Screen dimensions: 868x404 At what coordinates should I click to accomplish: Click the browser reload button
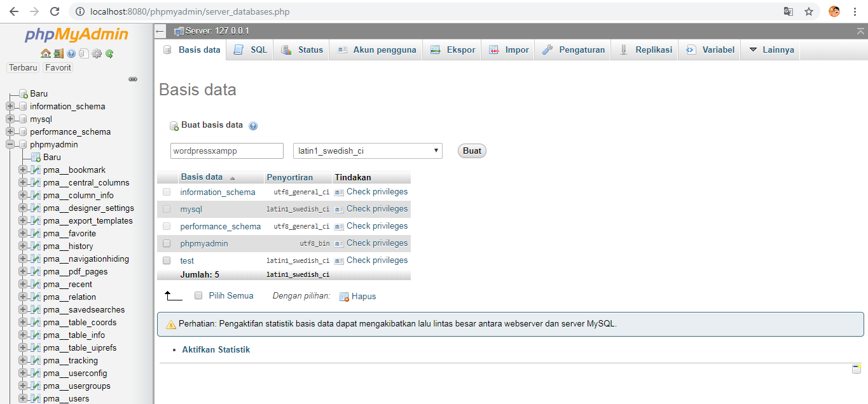tap(55, 11)
